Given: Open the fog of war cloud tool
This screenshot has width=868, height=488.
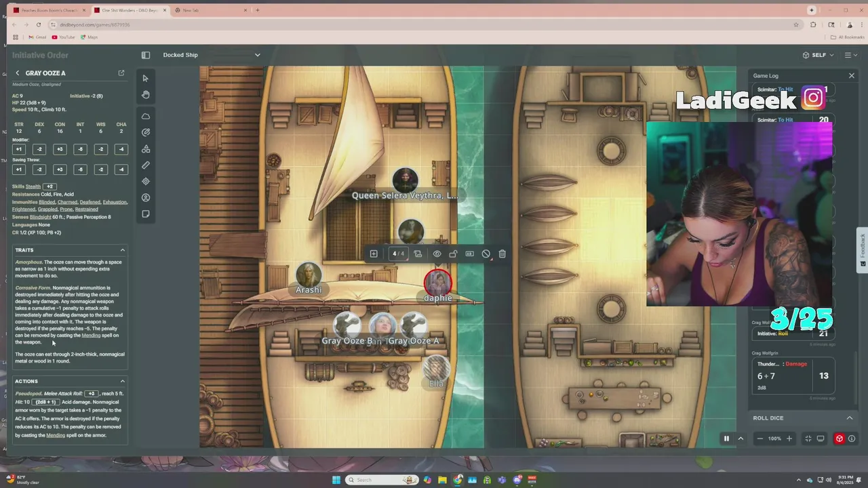Looking at the screenshot, I should (x=146, y=117).
